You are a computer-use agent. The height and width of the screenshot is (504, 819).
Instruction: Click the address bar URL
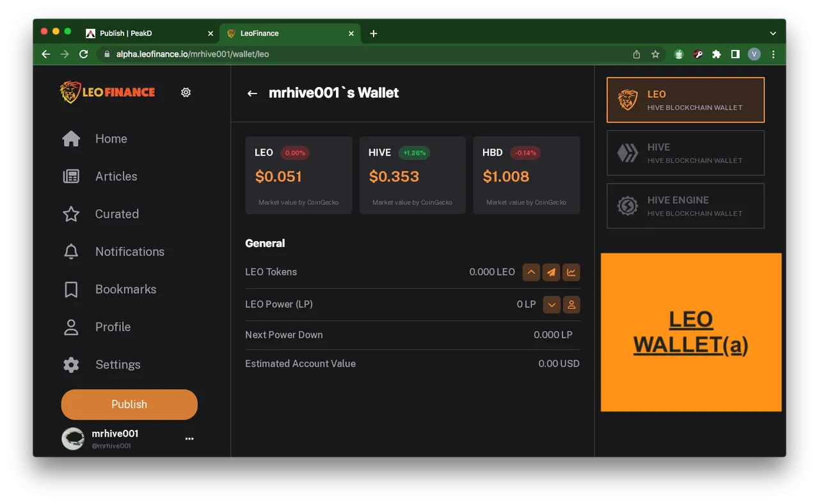click(193, 54)
